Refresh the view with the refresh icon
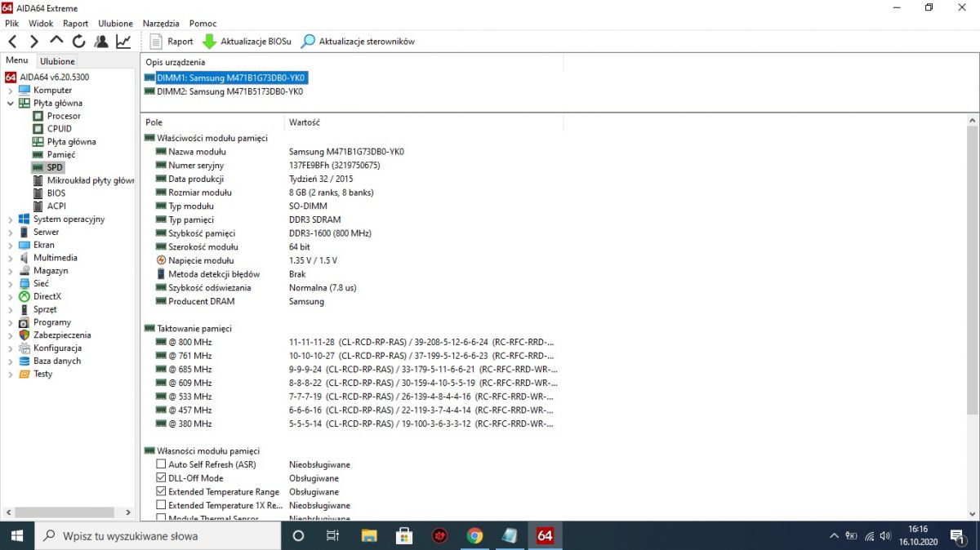 (78, 41)
